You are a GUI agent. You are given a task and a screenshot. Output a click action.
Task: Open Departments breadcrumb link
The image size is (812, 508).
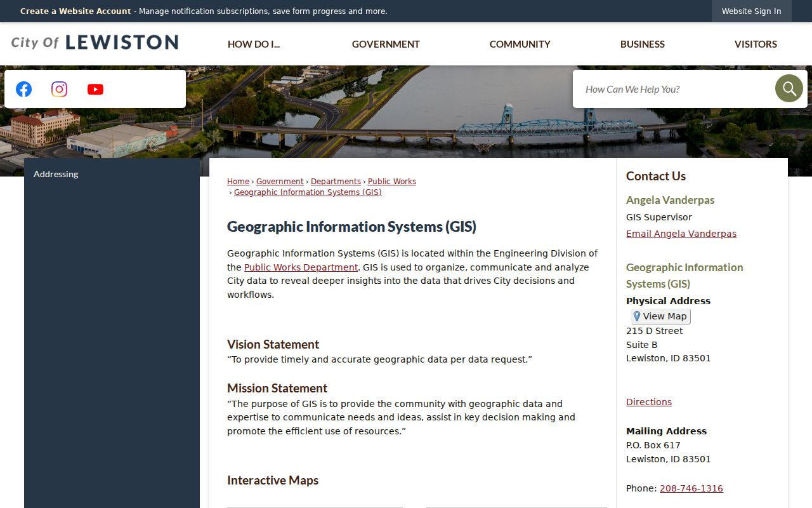(x=336, y=182)
